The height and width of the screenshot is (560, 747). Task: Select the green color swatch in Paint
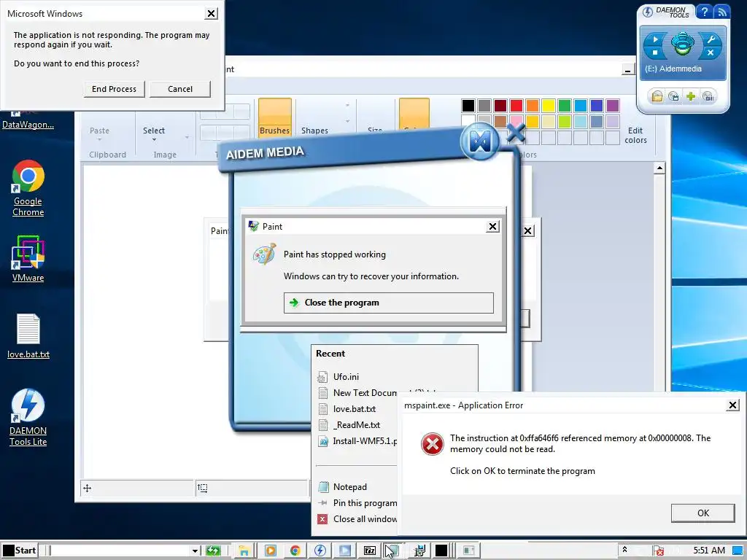click(x=565, y=105)
